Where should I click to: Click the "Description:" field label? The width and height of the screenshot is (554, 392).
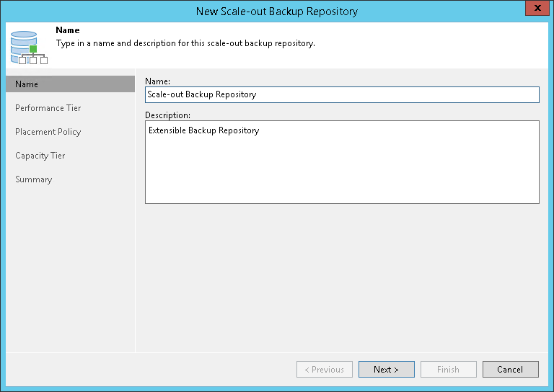pos(168,115)
